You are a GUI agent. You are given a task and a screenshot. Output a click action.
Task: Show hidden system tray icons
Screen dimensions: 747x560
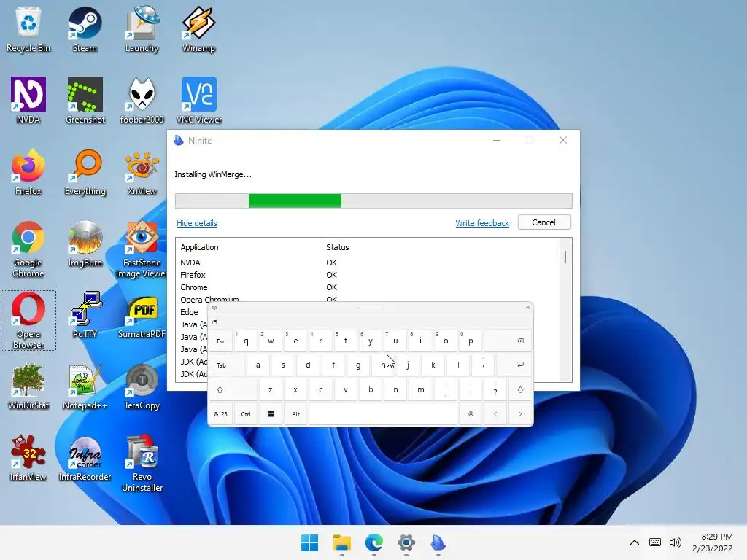pos(635,542)
